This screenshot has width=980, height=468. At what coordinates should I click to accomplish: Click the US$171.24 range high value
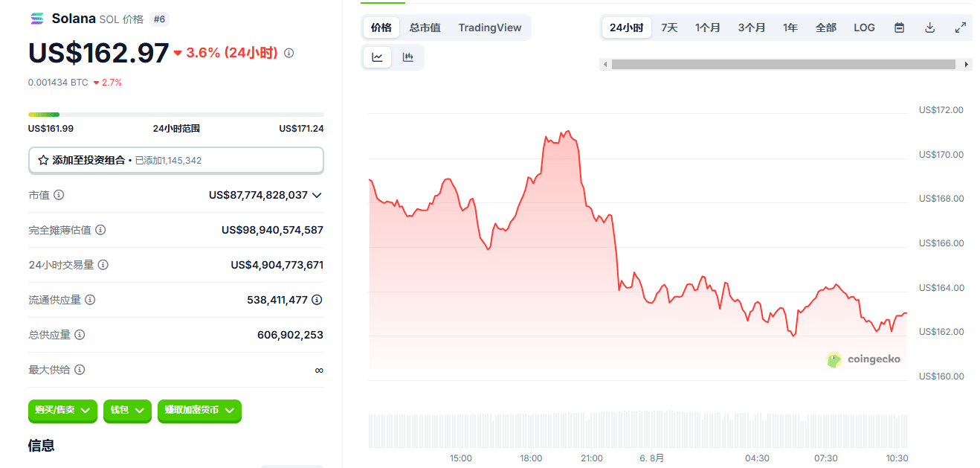[301, 129]
